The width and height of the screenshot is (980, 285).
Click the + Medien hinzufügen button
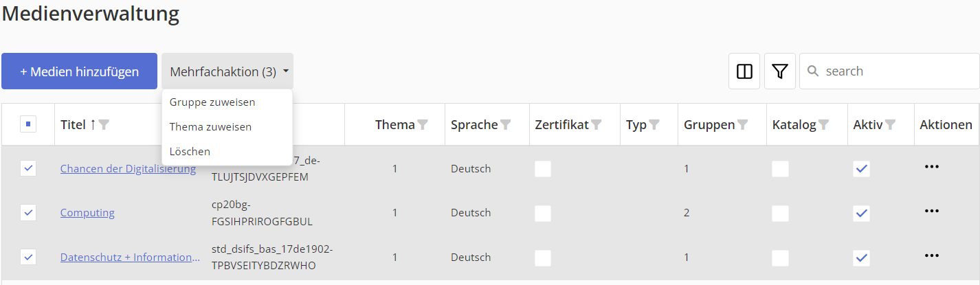(80, 71)
